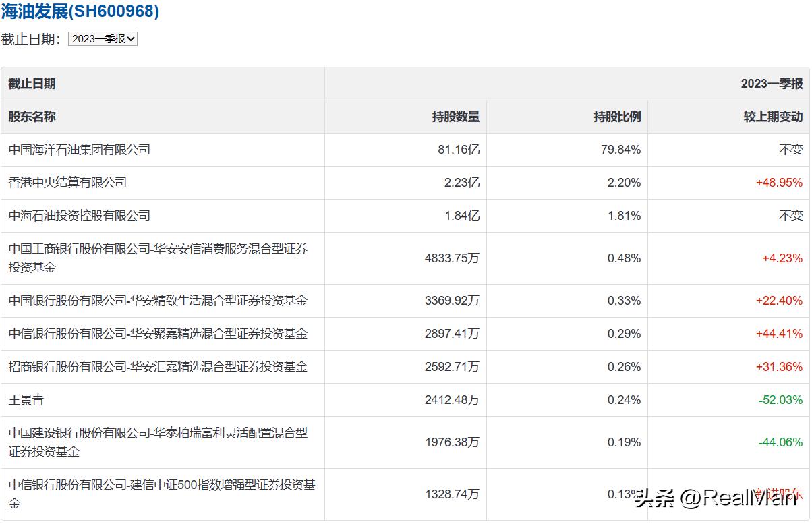Click the red +48.95% change value

(x=780, y=182)
